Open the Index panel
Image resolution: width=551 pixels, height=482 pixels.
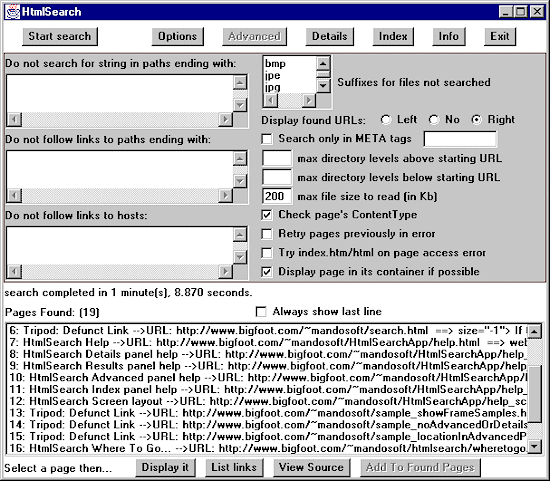(393, 37)
